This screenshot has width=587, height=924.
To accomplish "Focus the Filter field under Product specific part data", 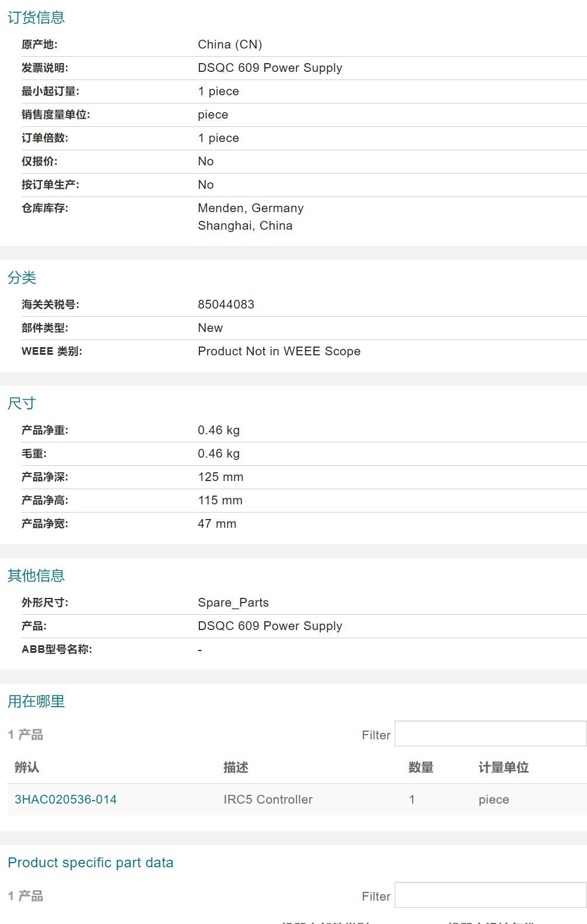I will pos(490,895).
